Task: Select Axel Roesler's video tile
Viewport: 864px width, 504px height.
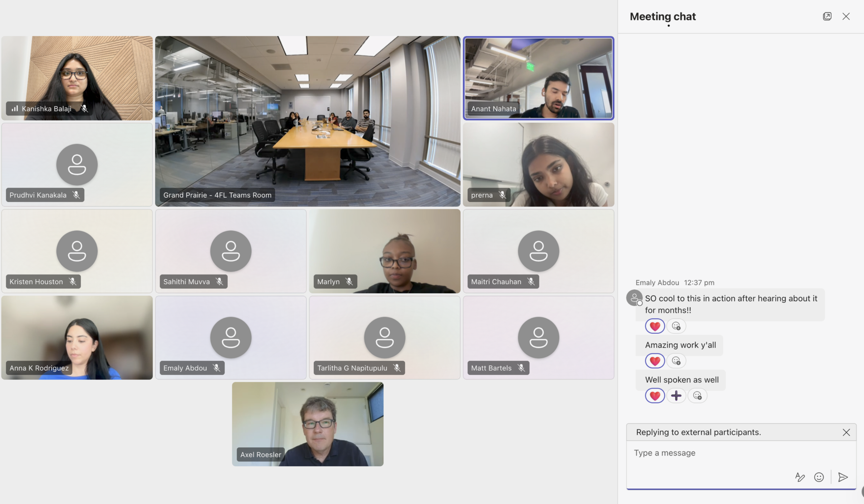Action: pos(308,424)
